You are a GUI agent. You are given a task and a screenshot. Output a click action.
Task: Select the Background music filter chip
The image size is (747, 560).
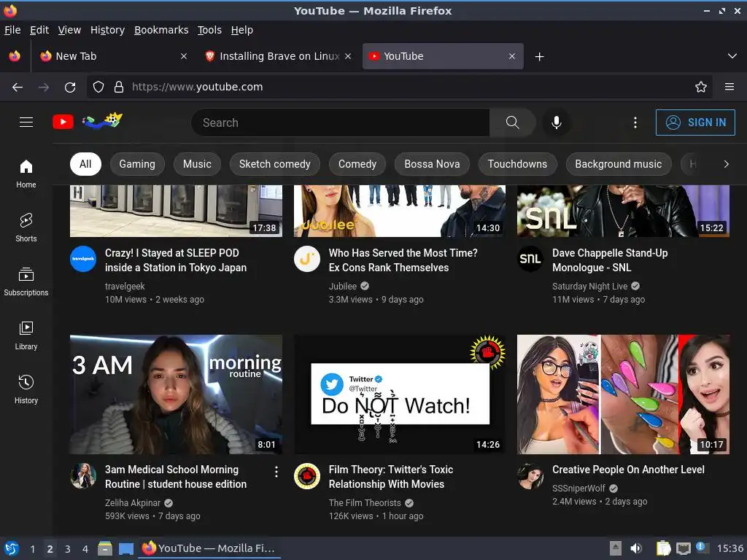tap(619, 164)
